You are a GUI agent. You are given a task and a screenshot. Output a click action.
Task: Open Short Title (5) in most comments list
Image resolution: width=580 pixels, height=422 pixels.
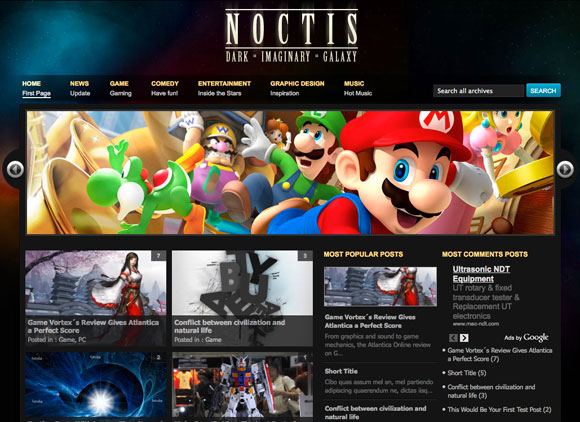coord(467,373)
